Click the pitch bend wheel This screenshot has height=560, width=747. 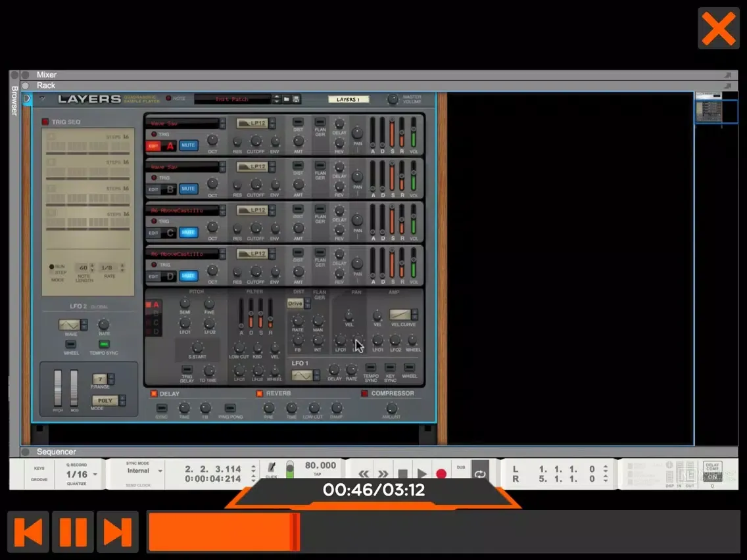tap(58, 388)
